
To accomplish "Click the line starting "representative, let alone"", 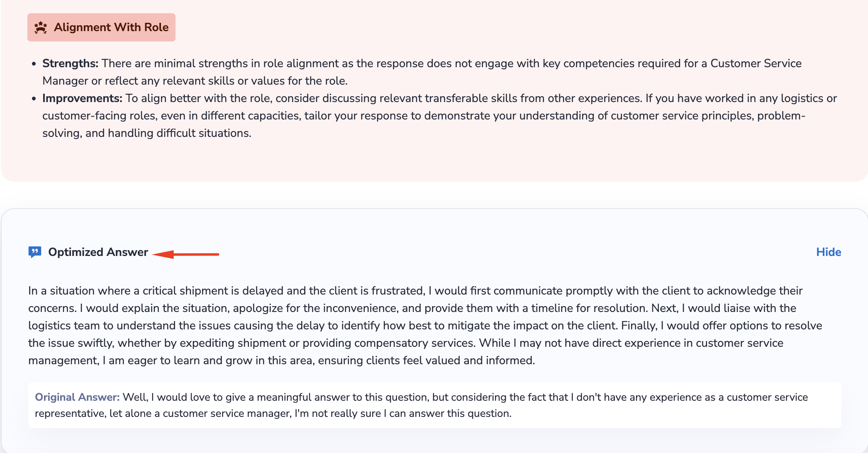I will 273,414.
